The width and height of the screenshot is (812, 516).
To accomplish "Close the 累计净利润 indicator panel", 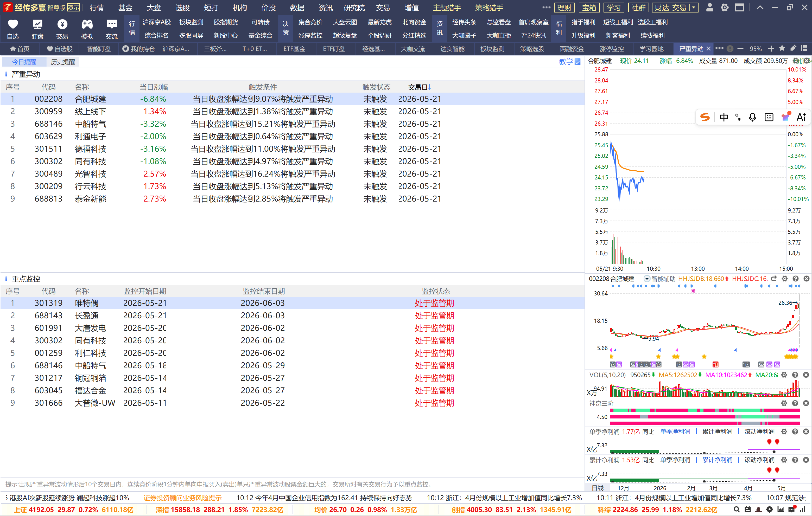I will pyautogui.click(x=806, y=460).
